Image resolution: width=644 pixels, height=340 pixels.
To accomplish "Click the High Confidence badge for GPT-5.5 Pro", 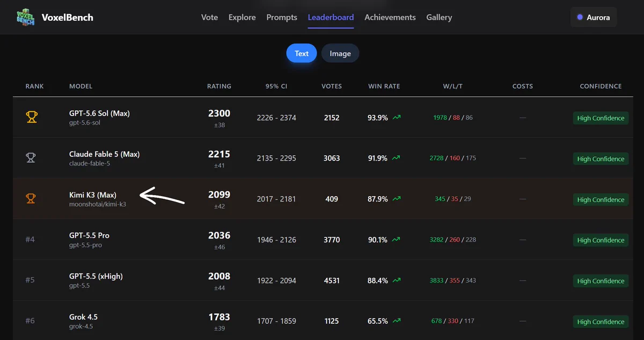I will pos(601,240).
